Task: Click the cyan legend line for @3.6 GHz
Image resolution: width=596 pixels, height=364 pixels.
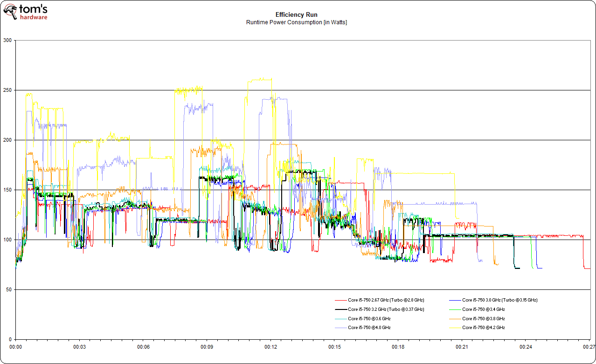Action: click(x=340, y=319)
